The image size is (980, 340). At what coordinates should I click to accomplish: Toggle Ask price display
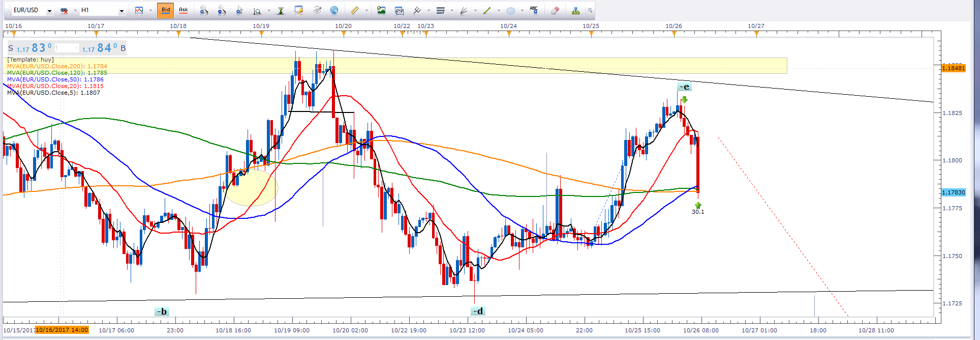click(183, 10)
